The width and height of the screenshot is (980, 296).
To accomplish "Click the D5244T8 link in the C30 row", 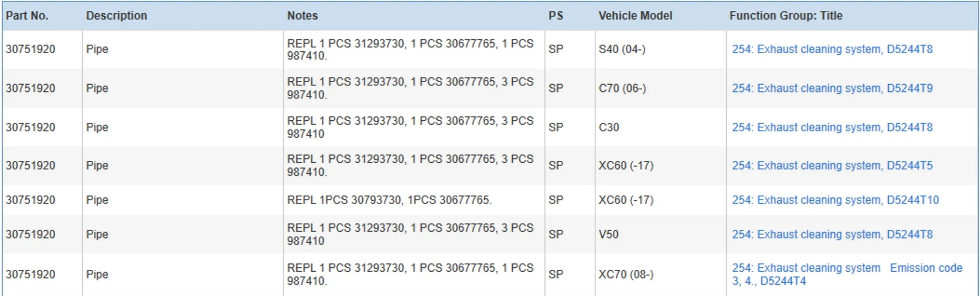I will [832, 127].
